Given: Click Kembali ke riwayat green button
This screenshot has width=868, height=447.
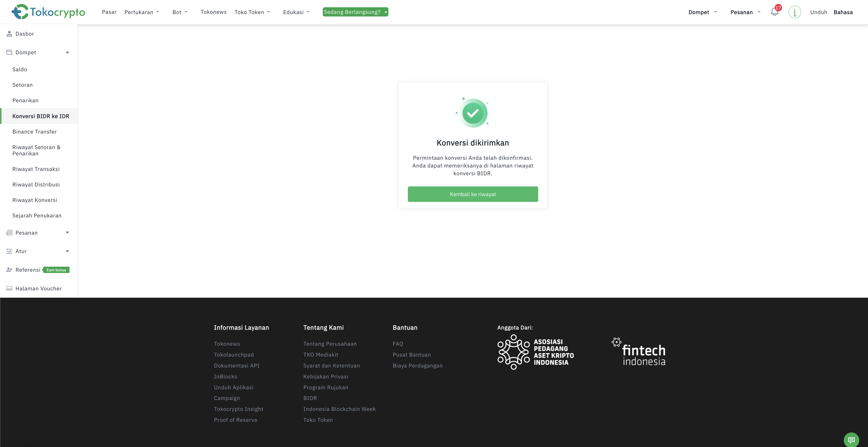Looking at the screenshot, I should tap(473, 194).
